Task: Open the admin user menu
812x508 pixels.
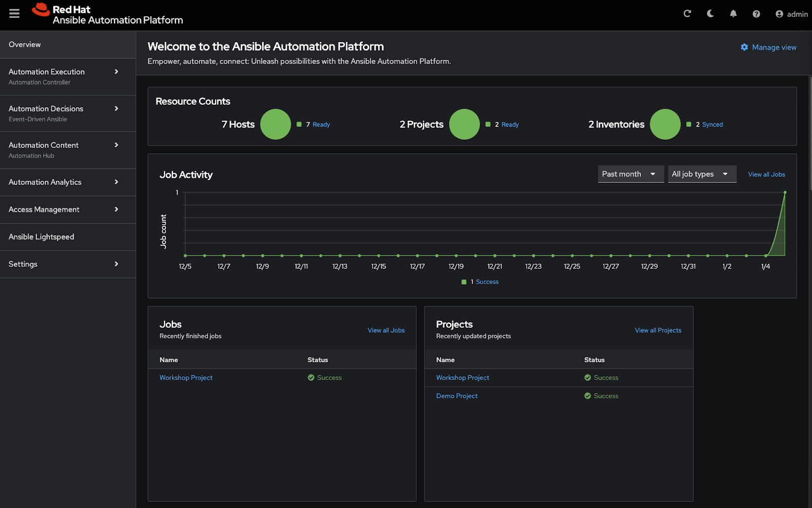Action: coord(792,14)
